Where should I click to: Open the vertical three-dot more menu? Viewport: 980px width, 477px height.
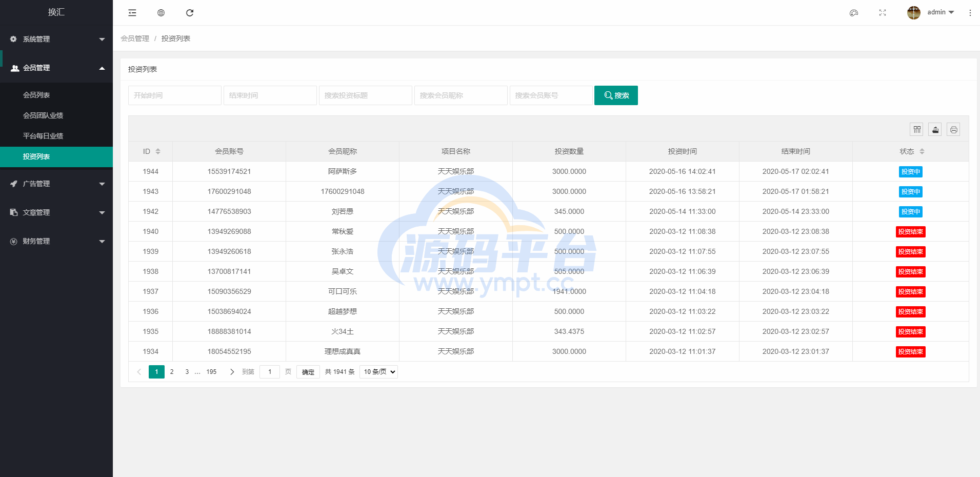point(970,13)
